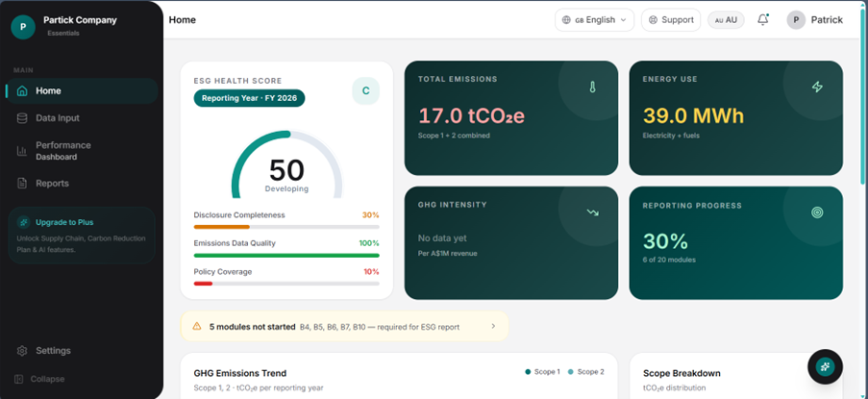Click Reporting Year FY 2026 pill
Image resolution: width=868 pixels, height=399 pixels.
249,98
